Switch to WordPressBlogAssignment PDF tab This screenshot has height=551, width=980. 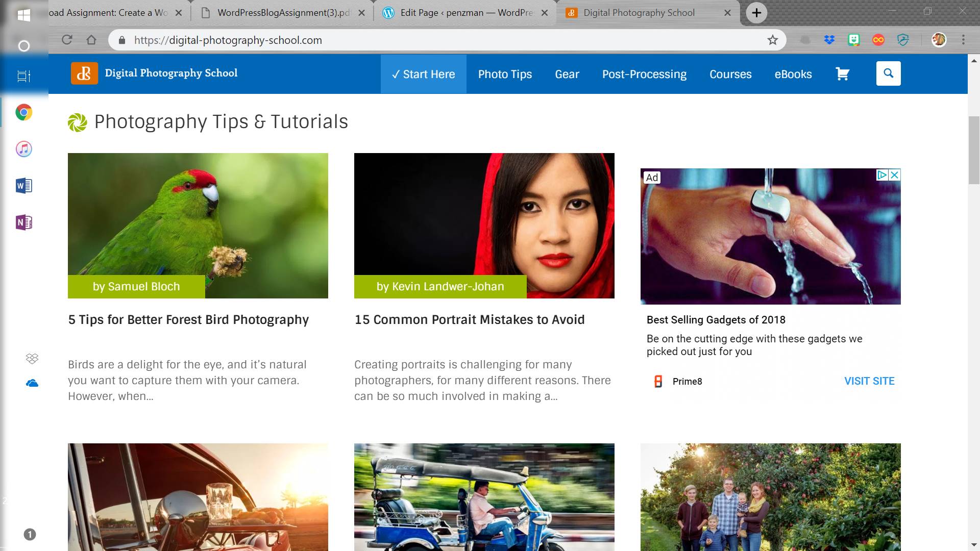coord(282,13)
